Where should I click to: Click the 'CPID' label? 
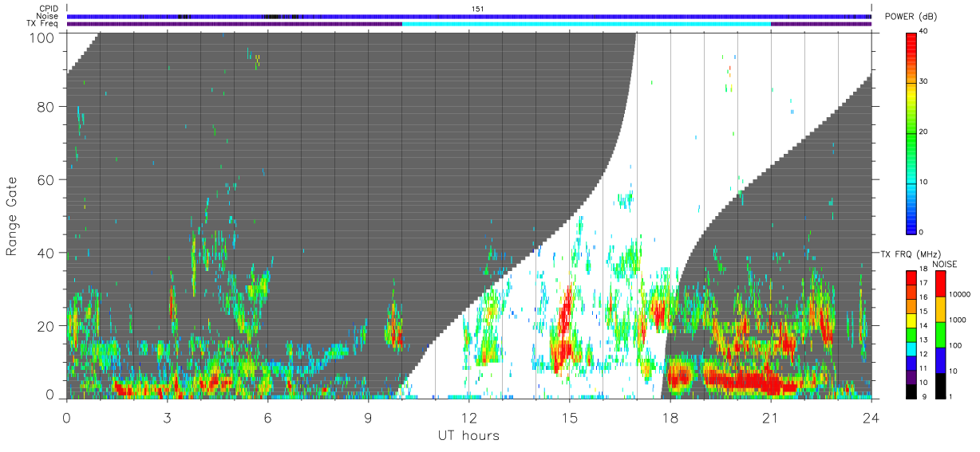tap(49, 9)
